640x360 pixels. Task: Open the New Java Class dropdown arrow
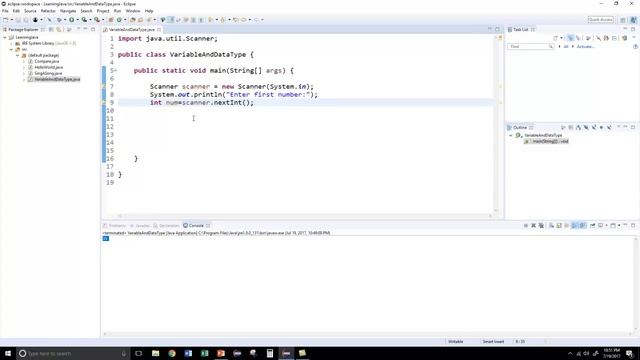coord(125,20)
